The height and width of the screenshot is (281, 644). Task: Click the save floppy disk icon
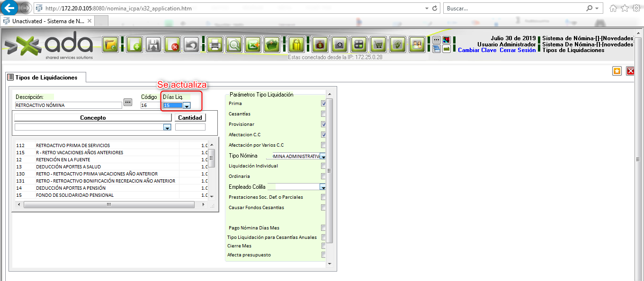[x=153, y=44]
